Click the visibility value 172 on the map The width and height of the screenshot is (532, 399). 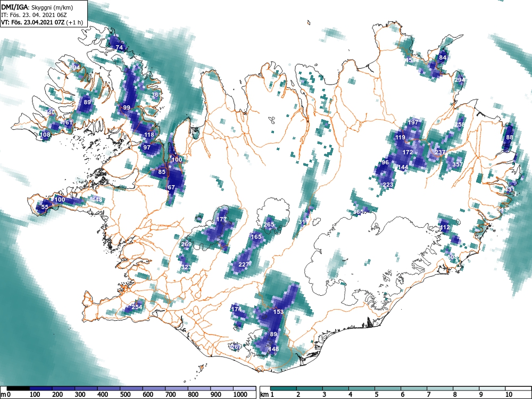[408, 152]
